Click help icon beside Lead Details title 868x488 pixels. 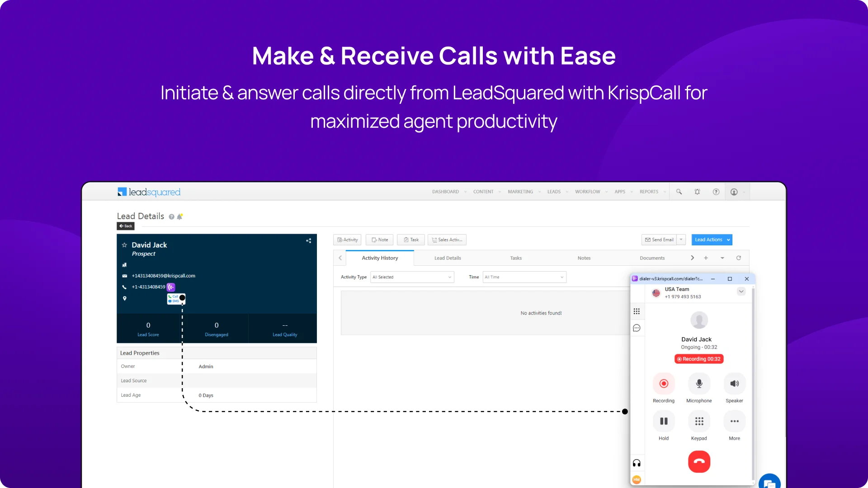tap(172, 217)
